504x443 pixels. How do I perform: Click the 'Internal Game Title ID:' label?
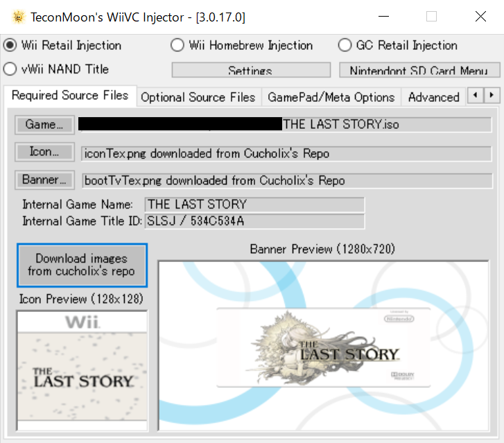click(82, 221)
